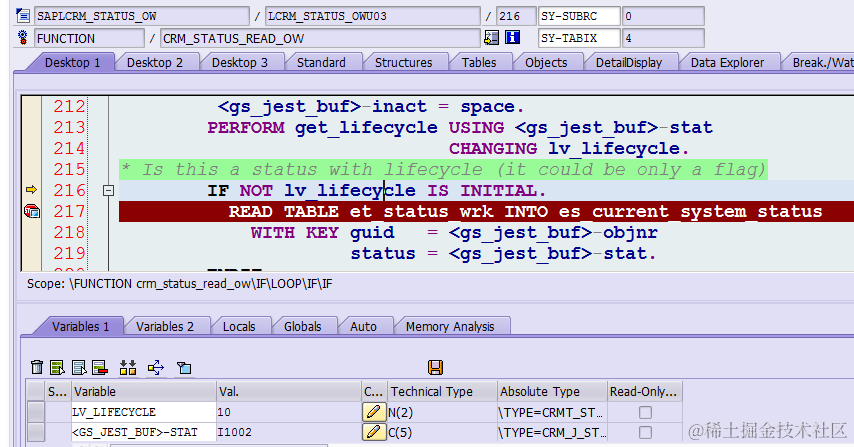Screen dimensions: 854x447
Task: Click the two-arrows-over-boxes icon in the variables toolbar
Action: point(128,368)
